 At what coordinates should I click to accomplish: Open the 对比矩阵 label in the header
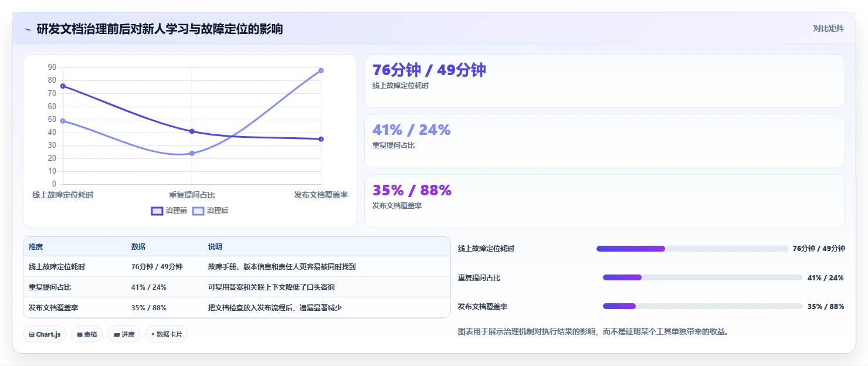pyautogui.click(x=828, y=28)
